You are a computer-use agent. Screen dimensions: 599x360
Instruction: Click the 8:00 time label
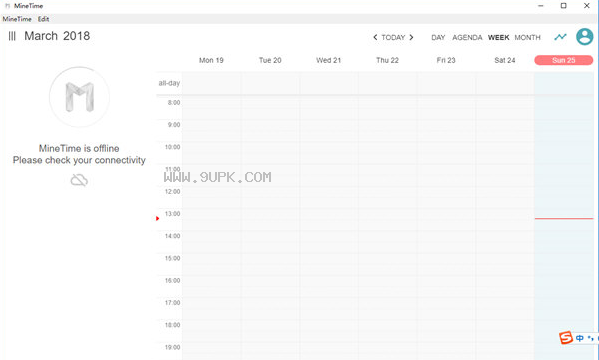[x=174, y=102]
